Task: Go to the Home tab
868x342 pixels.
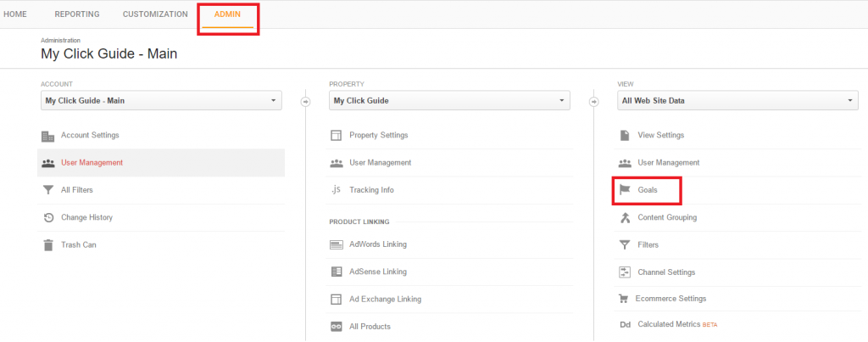Action: pos(15,14)
